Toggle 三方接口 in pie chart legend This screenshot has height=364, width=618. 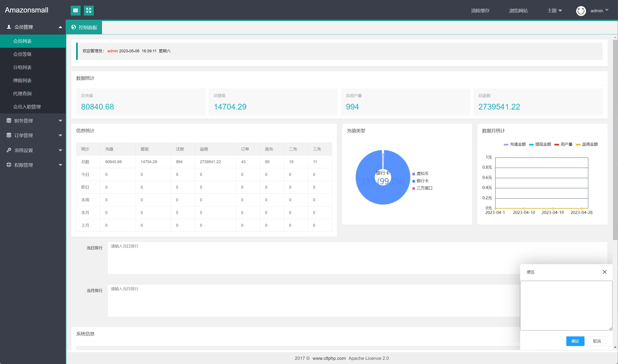click(424, 188)
